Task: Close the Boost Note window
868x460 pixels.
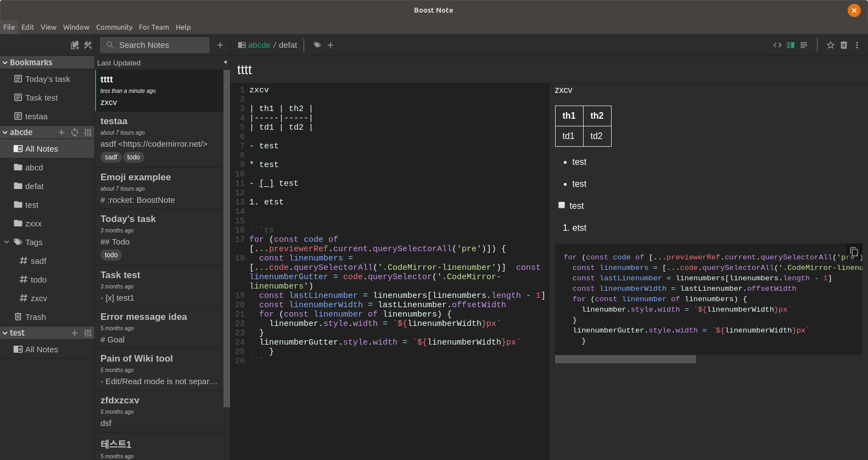Action: point(854,10)
